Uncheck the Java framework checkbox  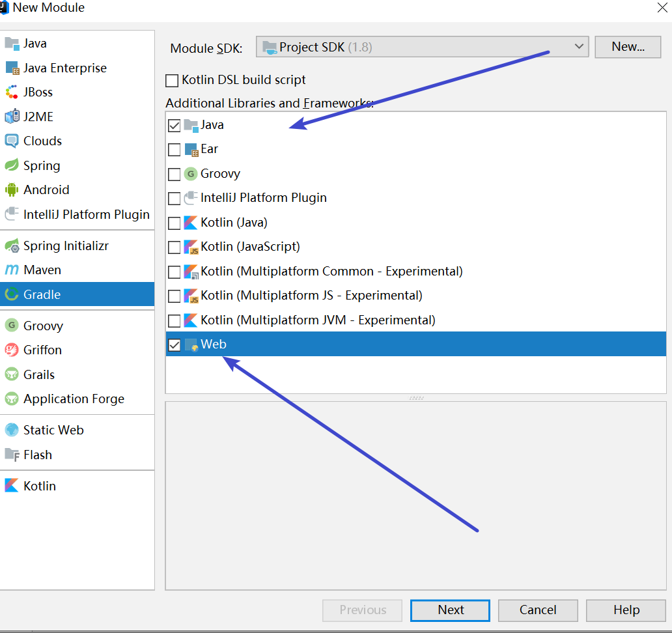coord(174,126)
